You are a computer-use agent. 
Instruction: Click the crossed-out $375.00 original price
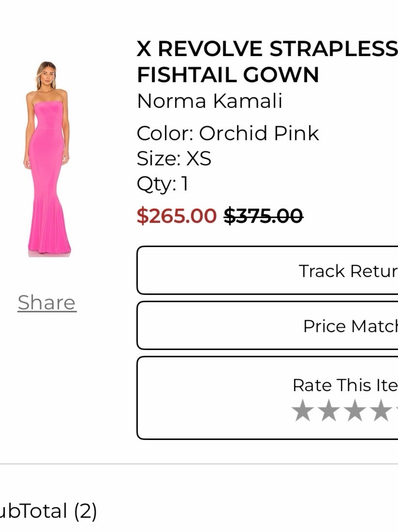click(263, 216)
